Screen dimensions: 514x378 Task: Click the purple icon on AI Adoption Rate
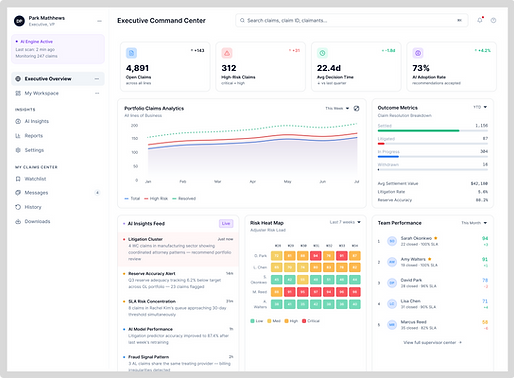418,53
